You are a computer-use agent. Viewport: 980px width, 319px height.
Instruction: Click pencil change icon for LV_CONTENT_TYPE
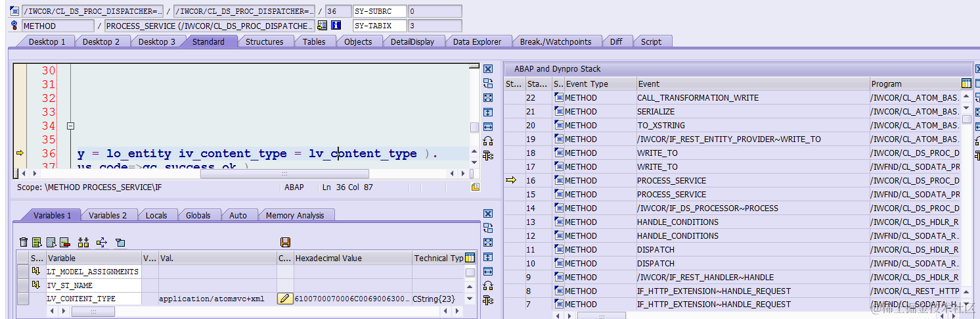point(284,299)
